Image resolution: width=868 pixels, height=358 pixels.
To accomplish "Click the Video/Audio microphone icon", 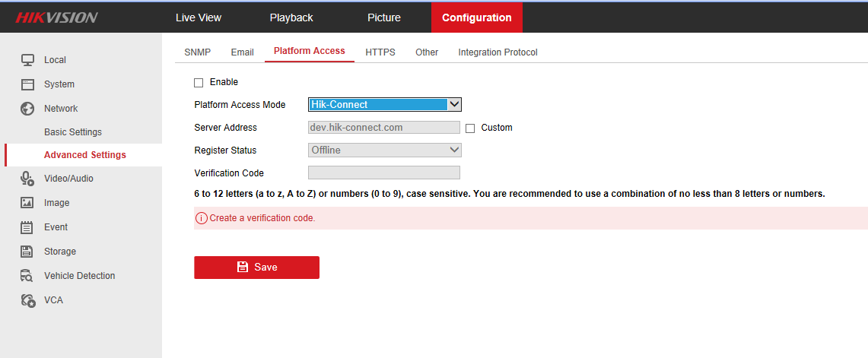I will pos(27,179).
